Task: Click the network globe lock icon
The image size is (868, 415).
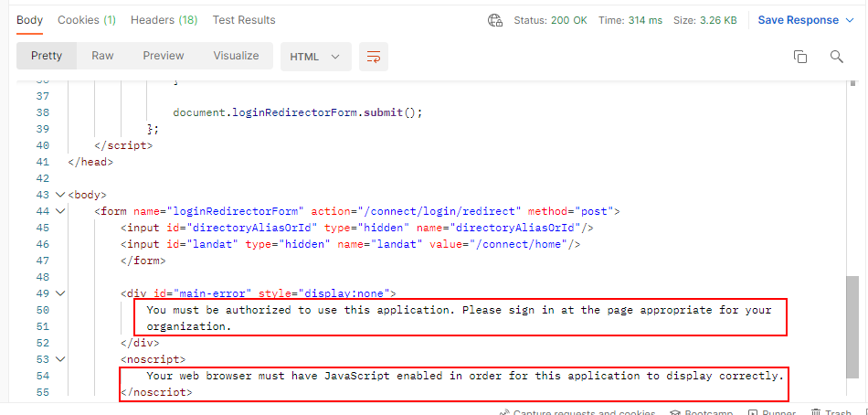Action: tap(495, 20)
